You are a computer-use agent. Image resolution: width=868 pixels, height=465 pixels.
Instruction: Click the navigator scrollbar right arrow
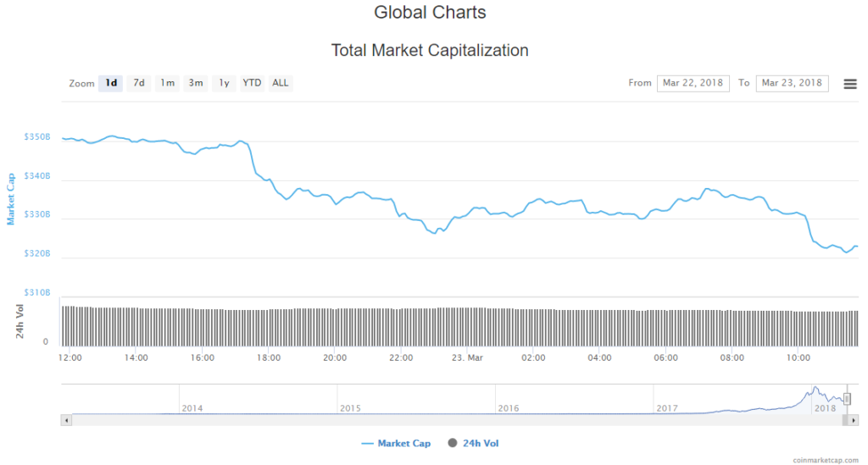(x=853, y=420)
